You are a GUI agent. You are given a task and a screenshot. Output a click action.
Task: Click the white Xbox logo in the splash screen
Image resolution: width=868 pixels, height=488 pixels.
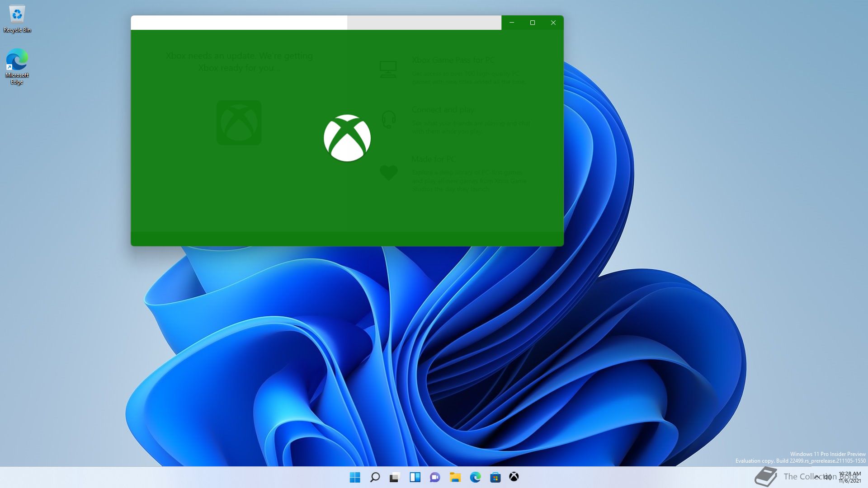(x=347, y=138)
